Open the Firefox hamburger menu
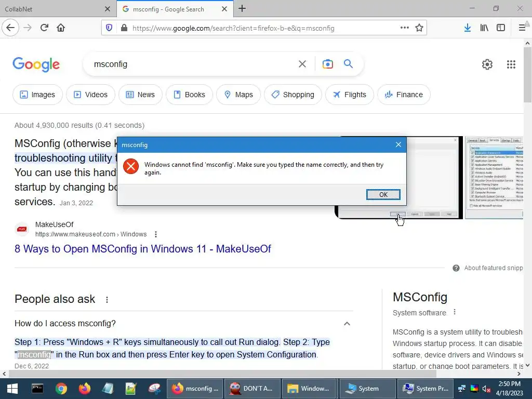The image size is (532, 399). (522, 28)
